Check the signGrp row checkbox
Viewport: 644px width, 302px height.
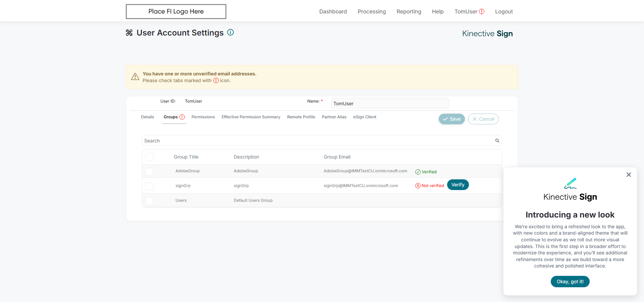(150, 186)
